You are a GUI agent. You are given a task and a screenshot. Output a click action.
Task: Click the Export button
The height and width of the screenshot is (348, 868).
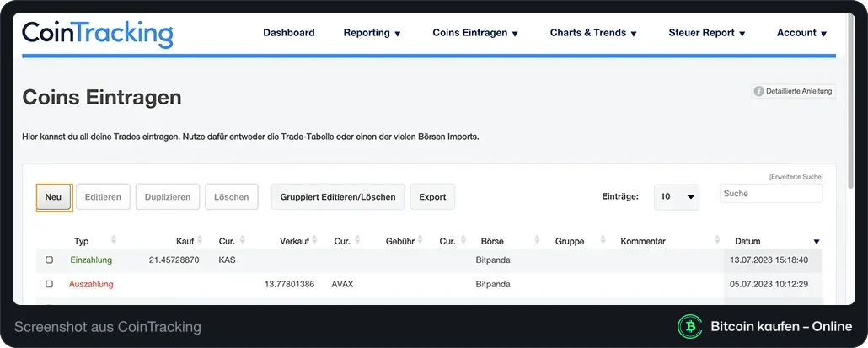coord(432,197)
